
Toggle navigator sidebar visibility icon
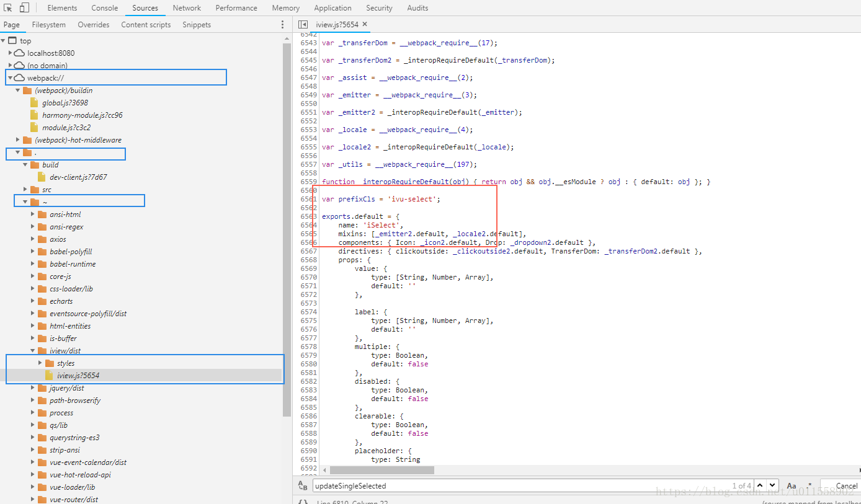[x=303, y=25]
